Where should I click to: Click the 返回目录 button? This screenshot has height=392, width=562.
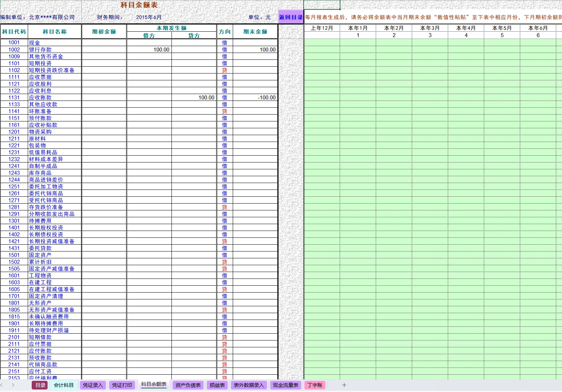tap(291, 17)
